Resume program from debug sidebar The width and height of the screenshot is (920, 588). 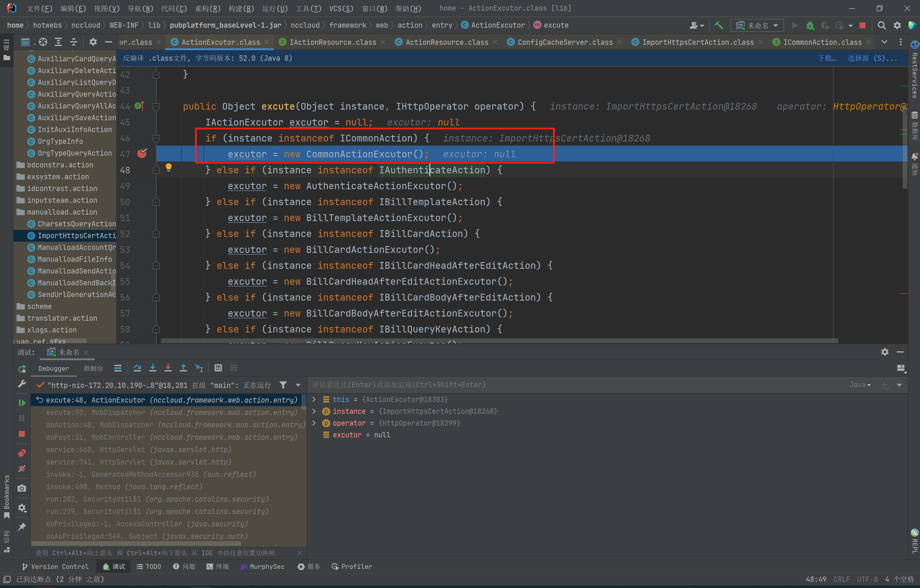coord(22,403)
